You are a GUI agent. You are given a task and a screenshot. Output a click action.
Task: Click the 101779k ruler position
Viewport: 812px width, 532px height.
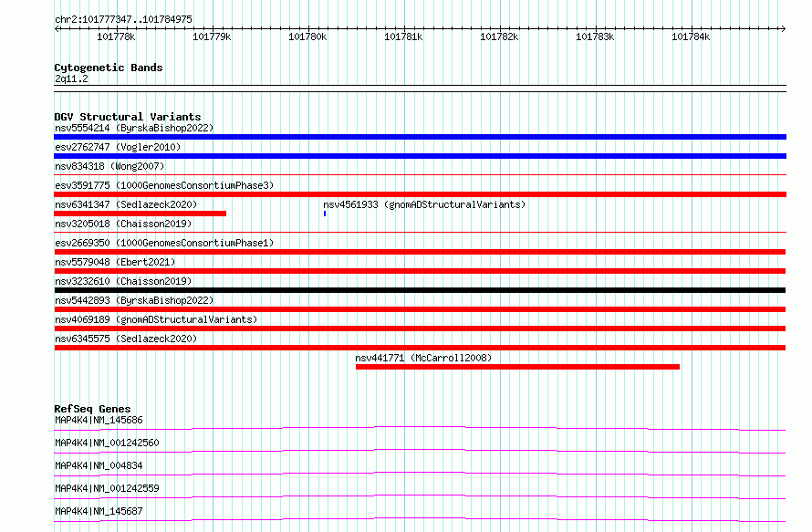click(212, 37)
